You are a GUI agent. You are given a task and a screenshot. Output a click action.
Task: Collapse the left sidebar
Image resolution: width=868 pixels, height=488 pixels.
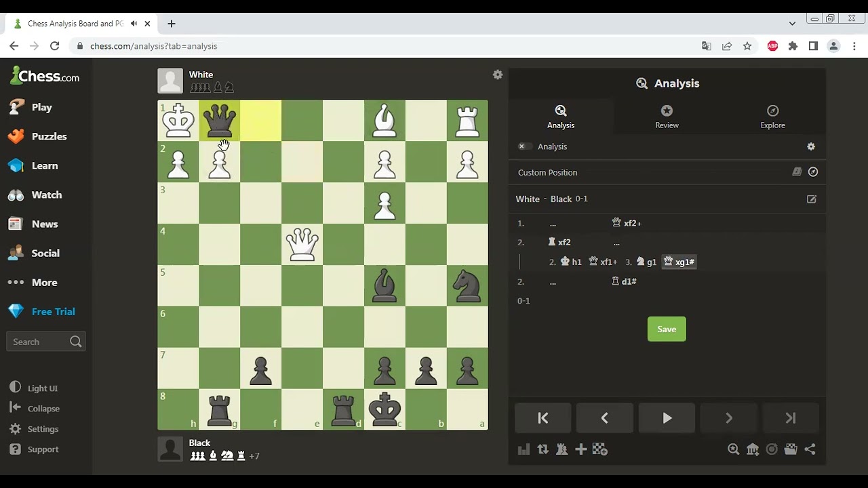[35, 408]
